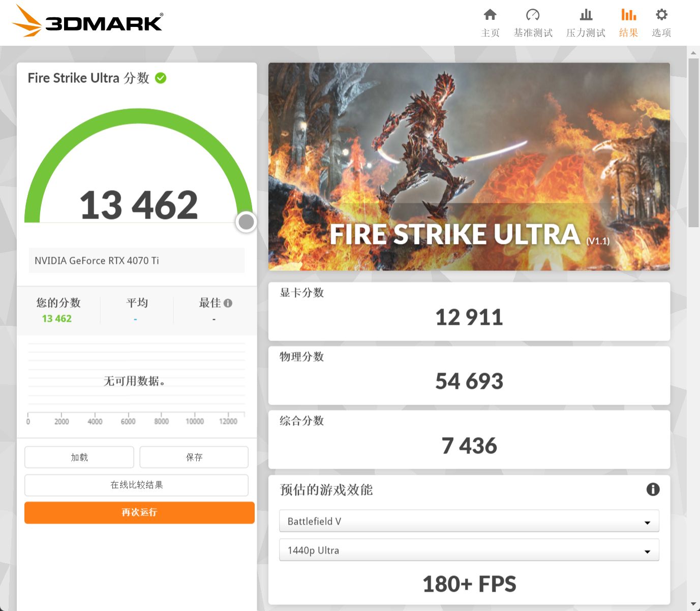Viewport: 700px width, 611px height.
Task: Click the 3DMARK logo
Action: coord(87,21)
